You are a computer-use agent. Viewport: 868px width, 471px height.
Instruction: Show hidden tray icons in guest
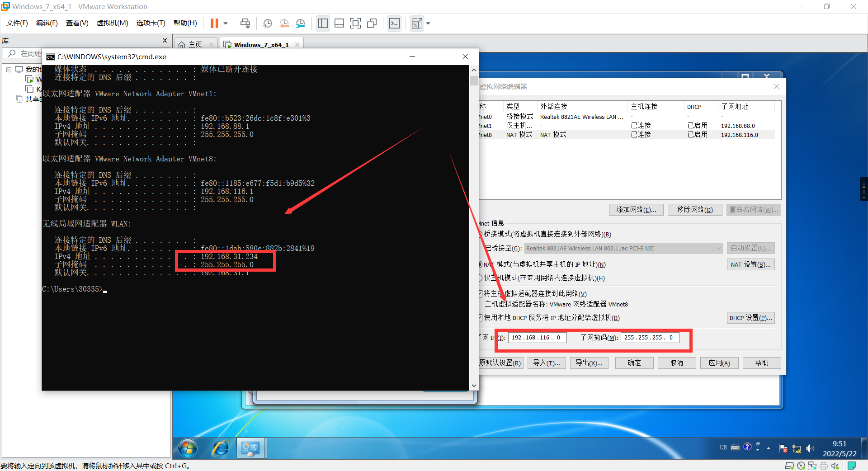pos(769,448)
